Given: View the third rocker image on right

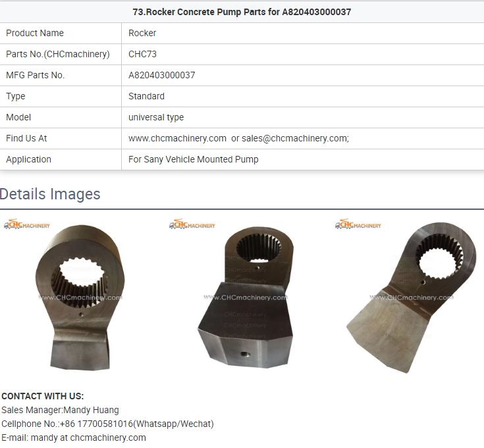Looking at the screenshot, I should [410, 297].
